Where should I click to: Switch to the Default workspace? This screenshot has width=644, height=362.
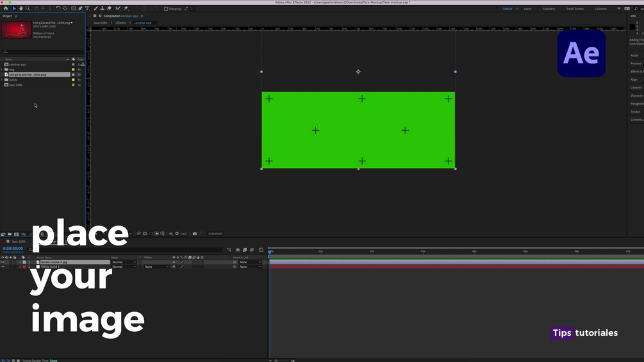pyautogui.click(x=508, y=8)
